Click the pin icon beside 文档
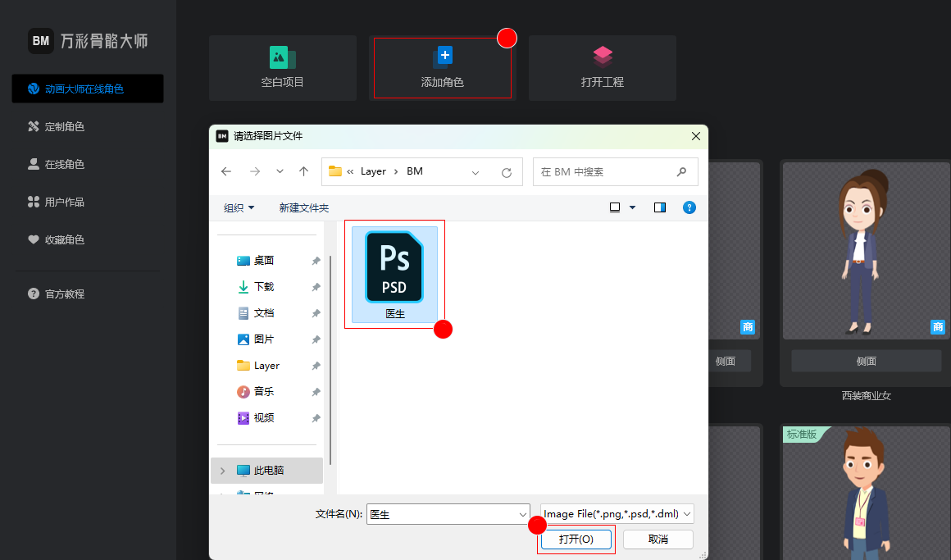The width and height of the screenshot is (951, 560). pos(316,314)
